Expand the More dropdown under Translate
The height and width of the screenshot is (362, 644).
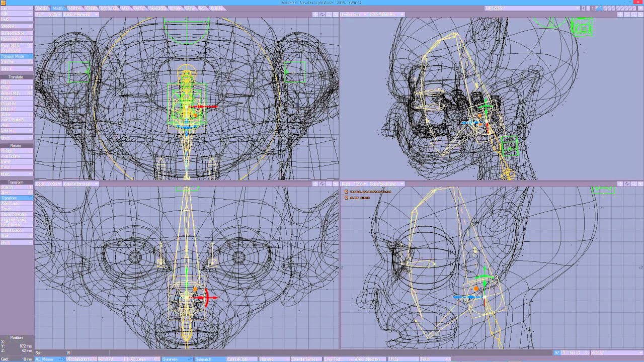tap(17, 137)
